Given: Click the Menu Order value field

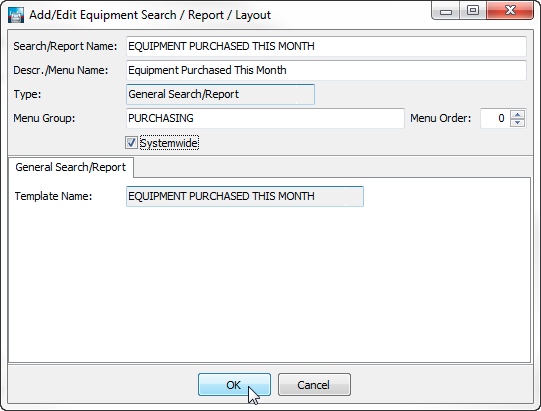Looking at the screenshot, I should click(495, 118).
